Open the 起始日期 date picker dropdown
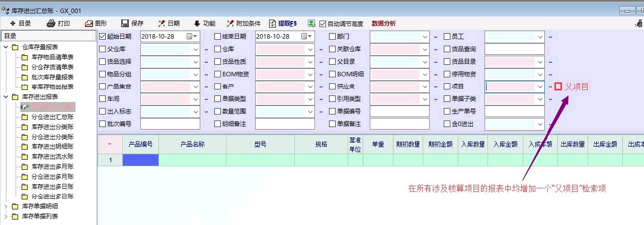The height and width of the screenshot is (225, 644). coord(195,37)
